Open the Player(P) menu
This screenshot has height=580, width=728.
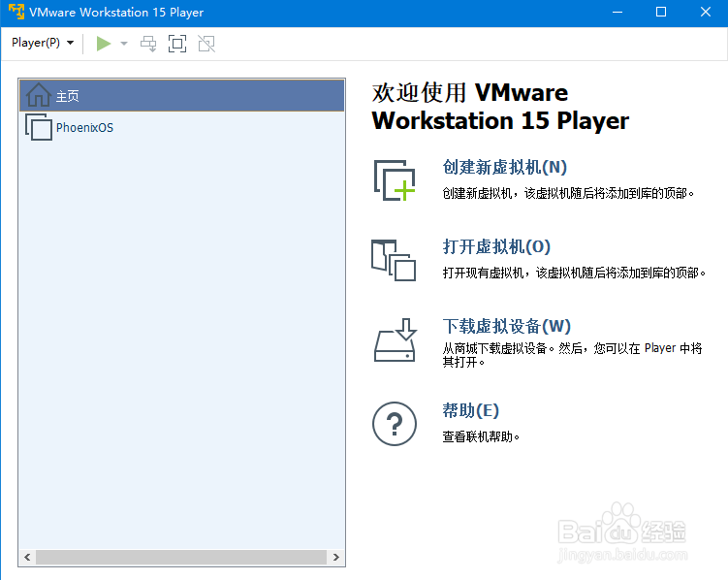43,43
